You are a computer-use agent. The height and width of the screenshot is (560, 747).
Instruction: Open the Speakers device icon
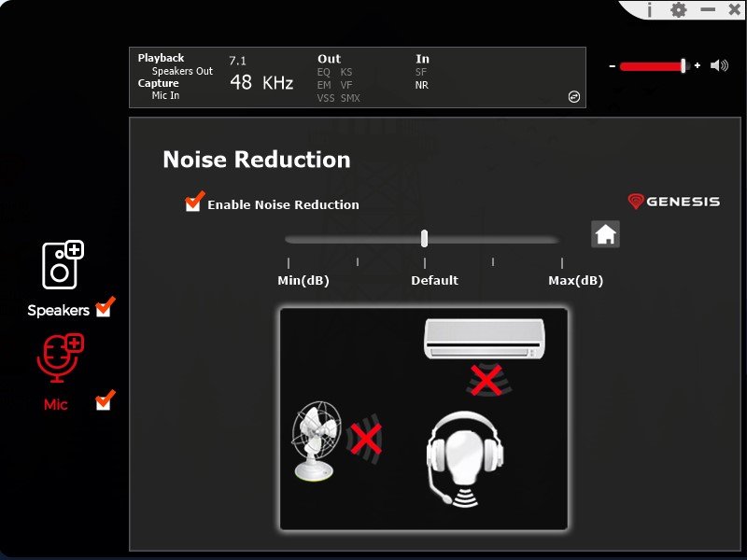[x=63, y=265]
